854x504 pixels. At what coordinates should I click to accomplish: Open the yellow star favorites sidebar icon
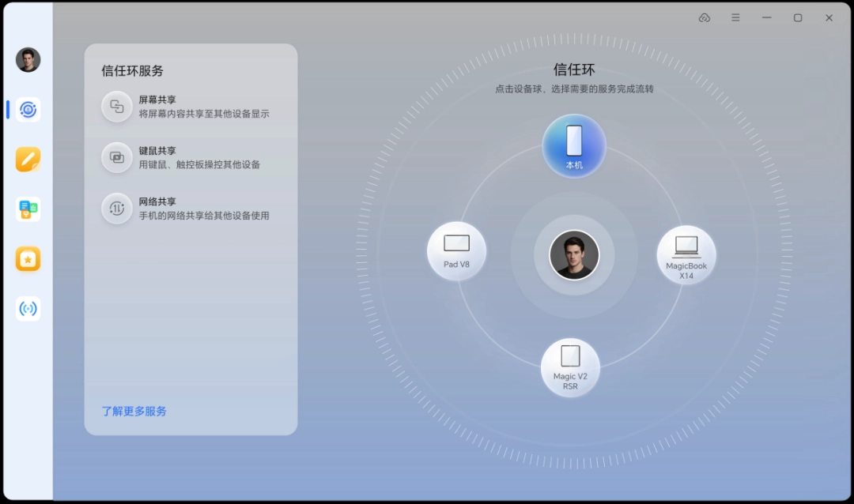28,259
